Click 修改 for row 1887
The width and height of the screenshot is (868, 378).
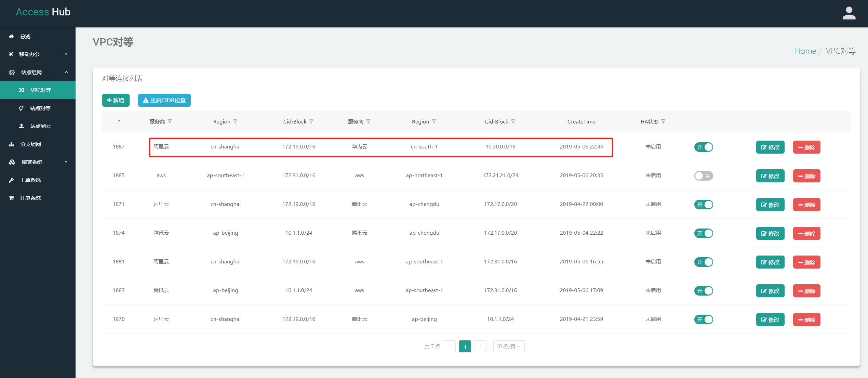(x=770, y=147)
